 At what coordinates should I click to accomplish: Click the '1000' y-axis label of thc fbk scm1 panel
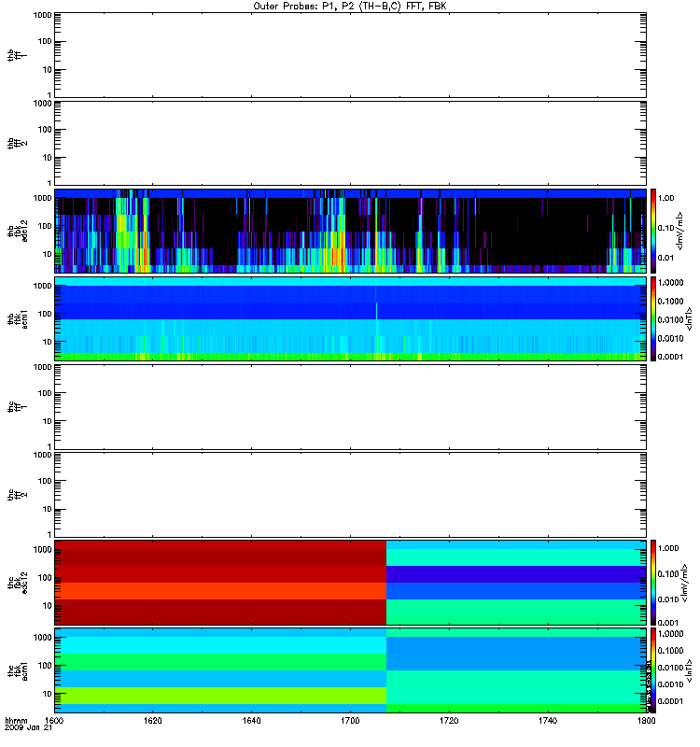click(42, 638)
